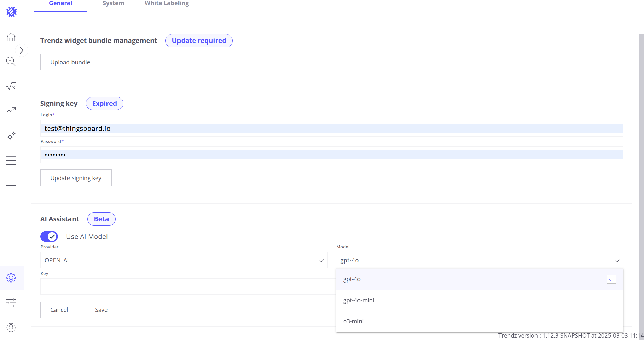Click the Use AI Model label
Viewport: 644px width, 340px height.
point(87,237)
